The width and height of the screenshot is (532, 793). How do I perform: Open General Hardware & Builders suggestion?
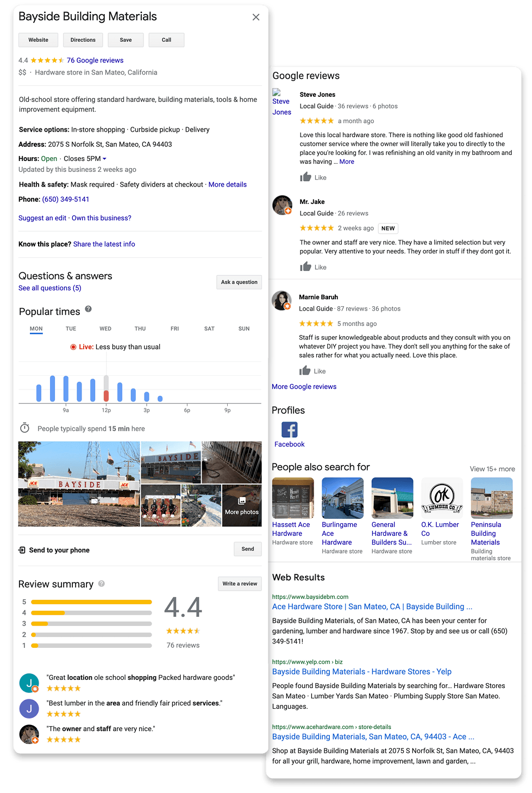(392, 516)
